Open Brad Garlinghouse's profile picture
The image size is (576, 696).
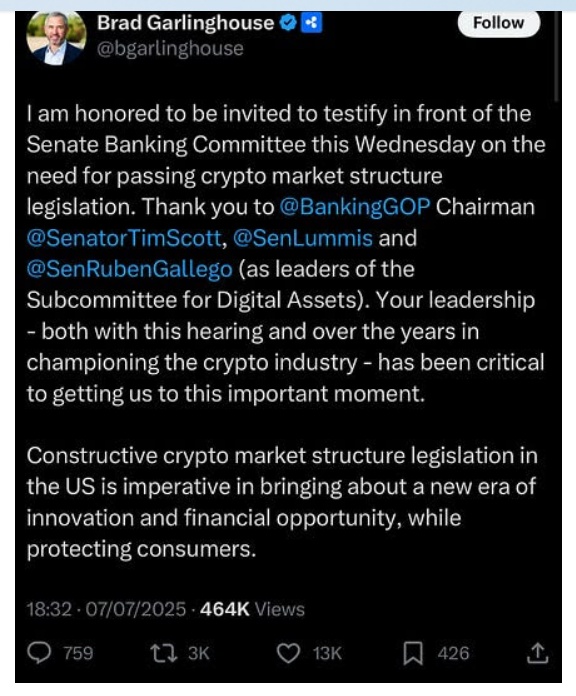point(56,38)
